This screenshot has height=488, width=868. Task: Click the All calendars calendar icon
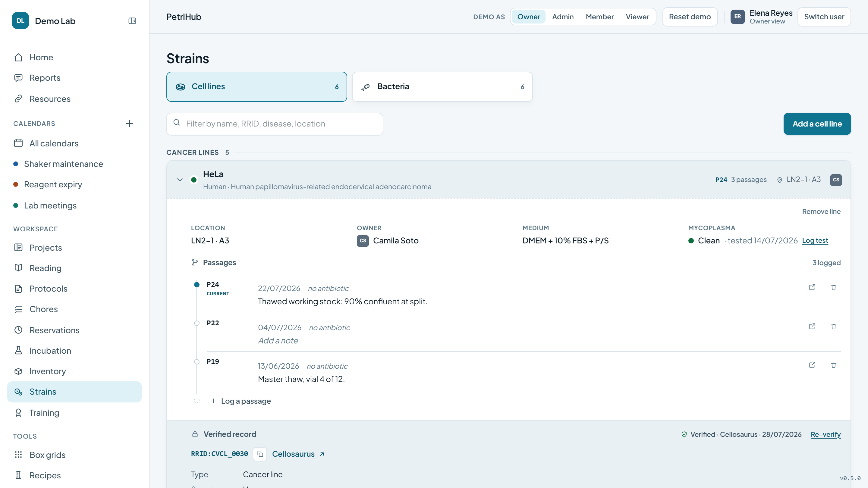click(x=18, y=143)
